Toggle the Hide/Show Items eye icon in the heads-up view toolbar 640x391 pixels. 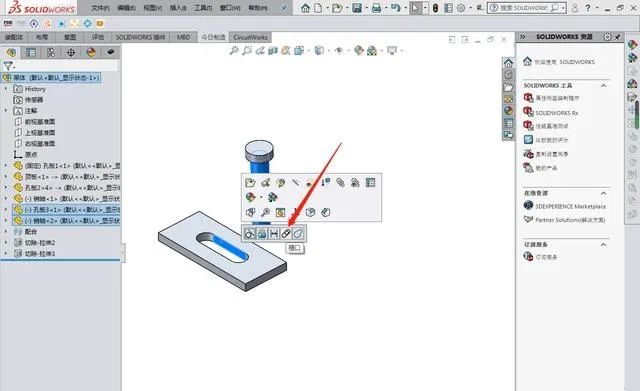click(x=338, y=51)
